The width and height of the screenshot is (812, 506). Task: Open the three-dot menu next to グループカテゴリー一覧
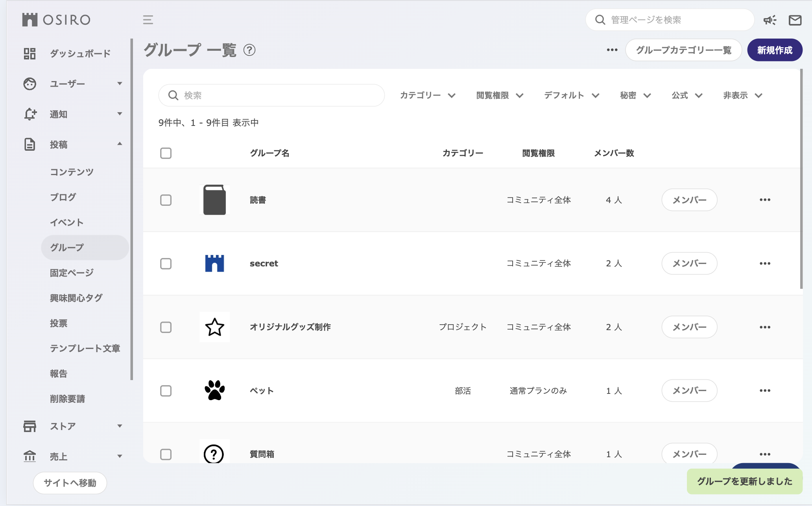pyautogui.click(x=612, y=50)
